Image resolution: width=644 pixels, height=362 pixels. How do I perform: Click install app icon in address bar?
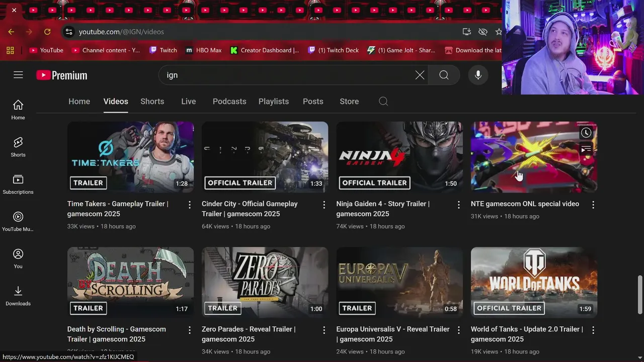coord(467,32)
